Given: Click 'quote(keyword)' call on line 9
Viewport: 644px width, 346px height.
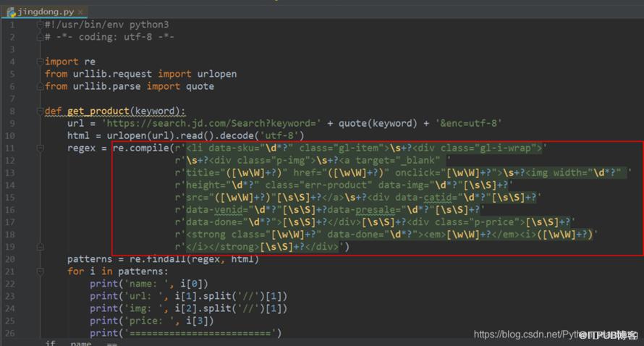Looking at the screenshot, I should tap(378, 123).
